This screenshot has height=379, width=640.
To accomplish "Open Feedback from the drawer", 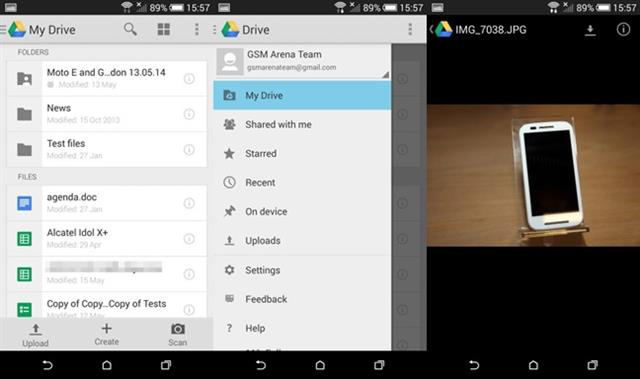I will pyautogui.click(x=302, y=299).
